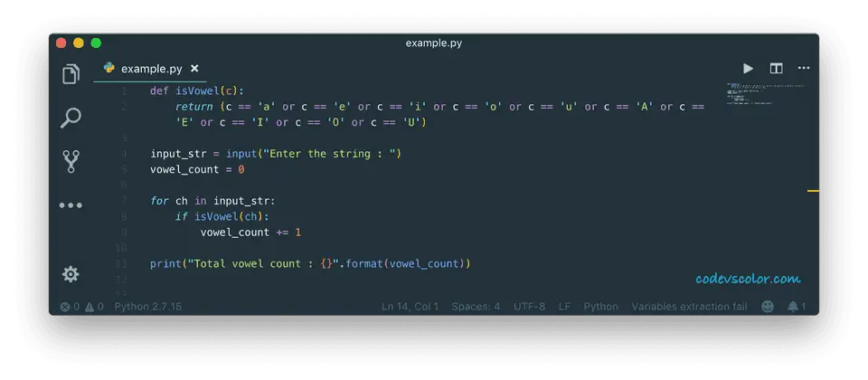Split the editor to the right

pyautogui.click(x=776, y=68)
